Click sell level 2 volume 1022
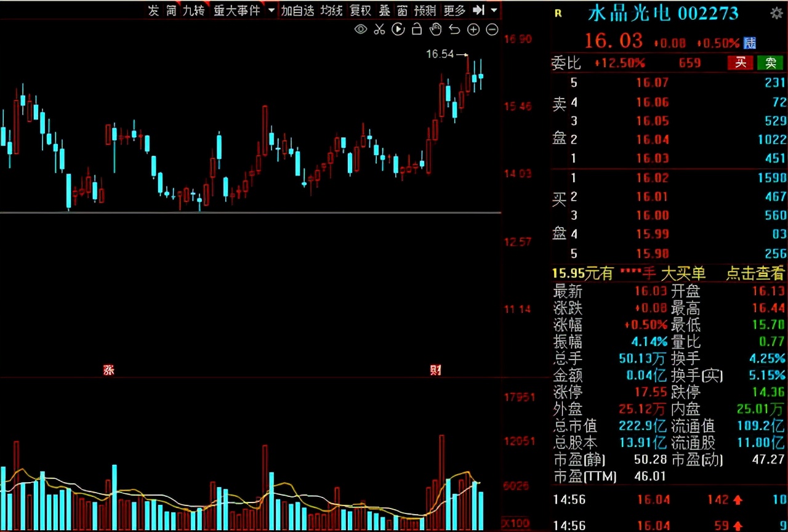The width and height of the screenshot is (788, 532). click(772, 139)
